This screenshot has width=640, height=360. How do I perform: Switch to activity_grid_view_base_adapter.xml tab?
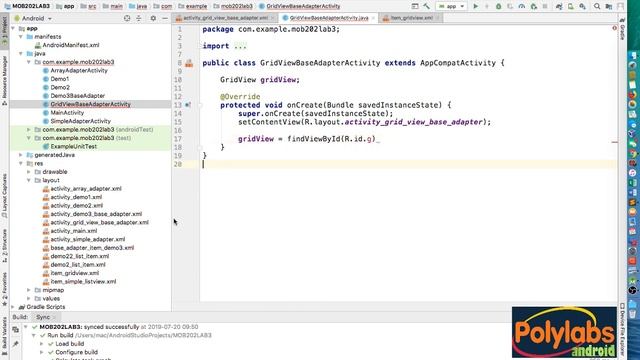tap(225, 18)
